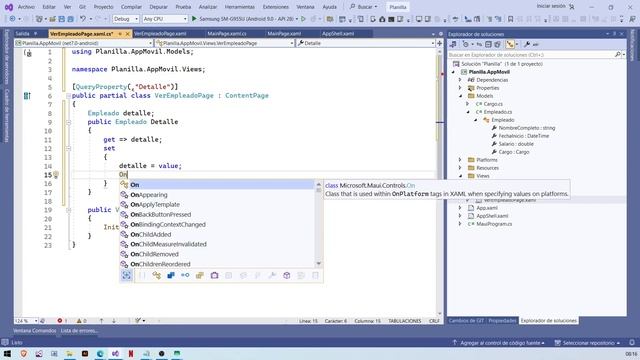Expand the Properties node
The image size is (640, 360).
click(460, 88)
